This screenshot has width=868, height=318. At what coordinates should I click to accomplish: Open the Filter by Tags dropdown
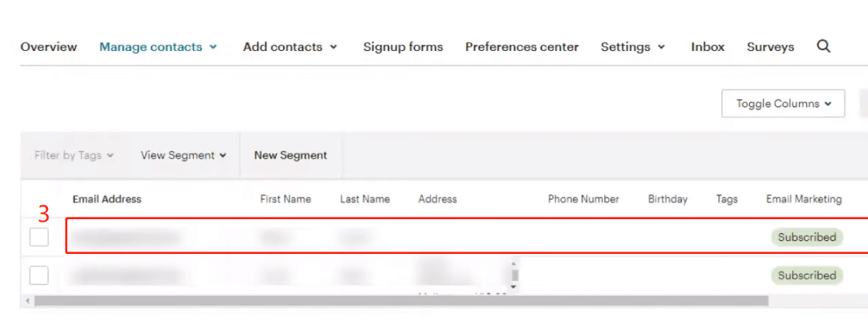[x=73, y=155]
